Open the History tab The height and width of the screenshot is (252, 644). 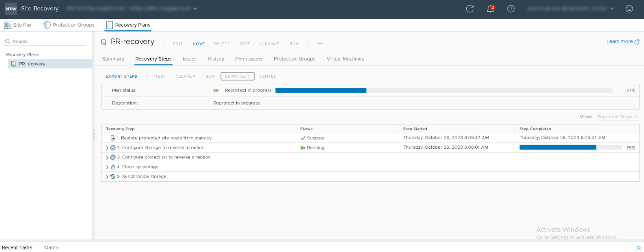click(x=216, y=59)
